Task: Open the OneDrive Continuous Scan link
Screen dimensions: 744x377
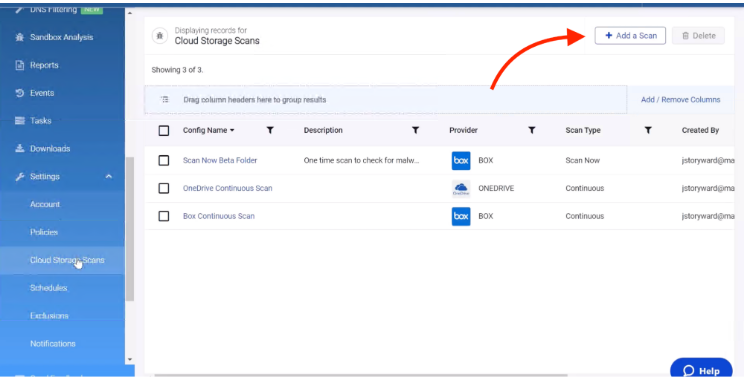Action: (x=228, y=188)
